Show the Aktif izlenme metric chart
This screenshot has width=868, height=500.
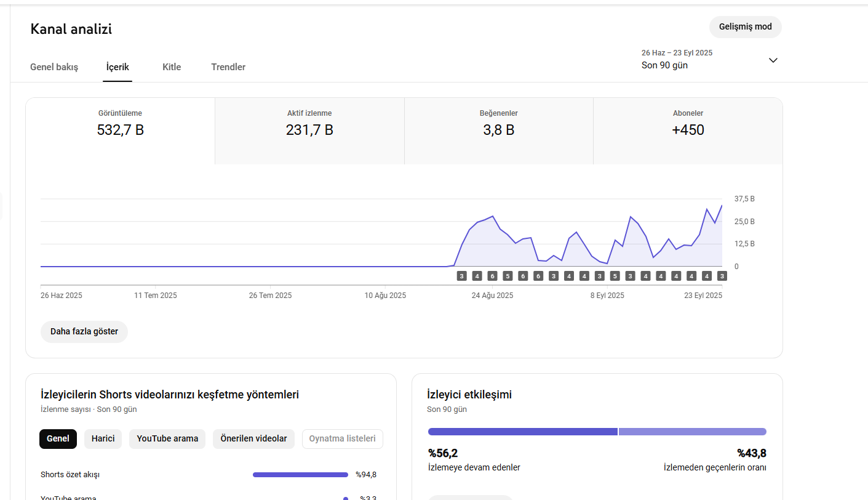309,131
